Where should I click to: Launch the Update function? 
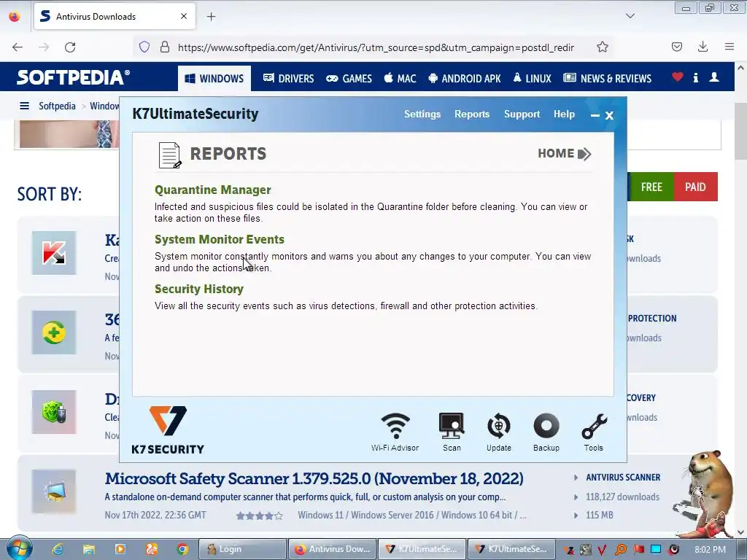point(499,432)
